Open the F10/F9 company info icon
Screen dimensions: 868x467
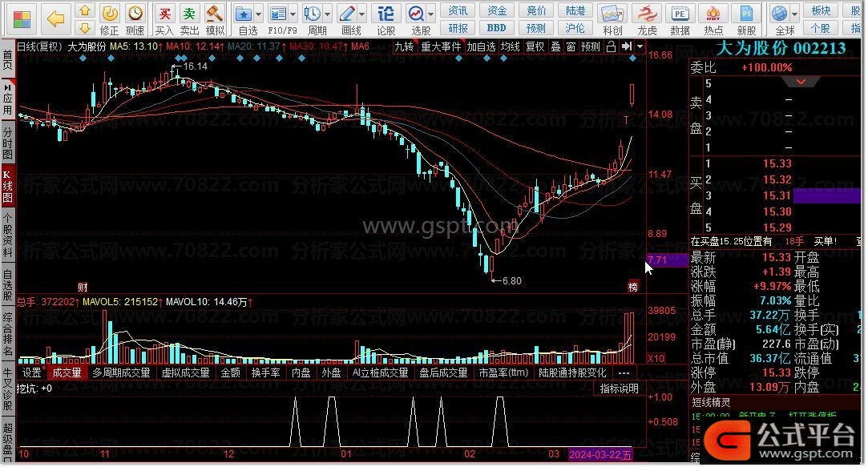(278, 14)
